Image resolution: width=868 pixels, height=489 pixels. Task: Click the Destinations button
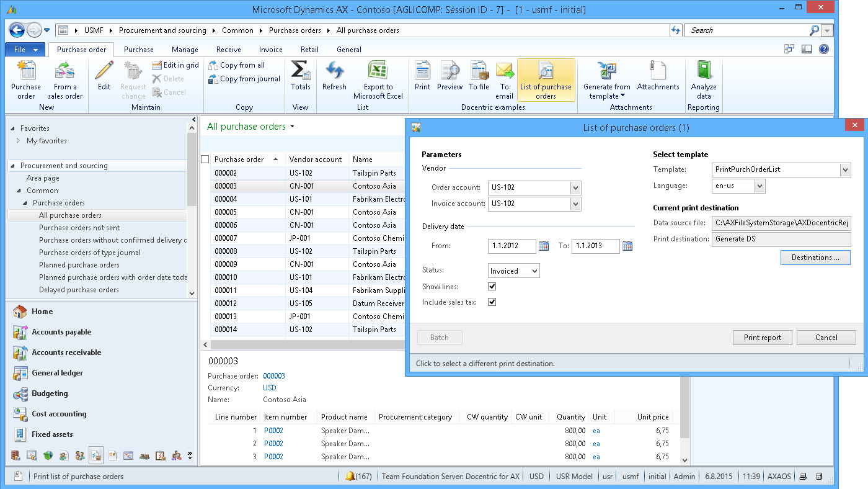[x=815, y=258]
